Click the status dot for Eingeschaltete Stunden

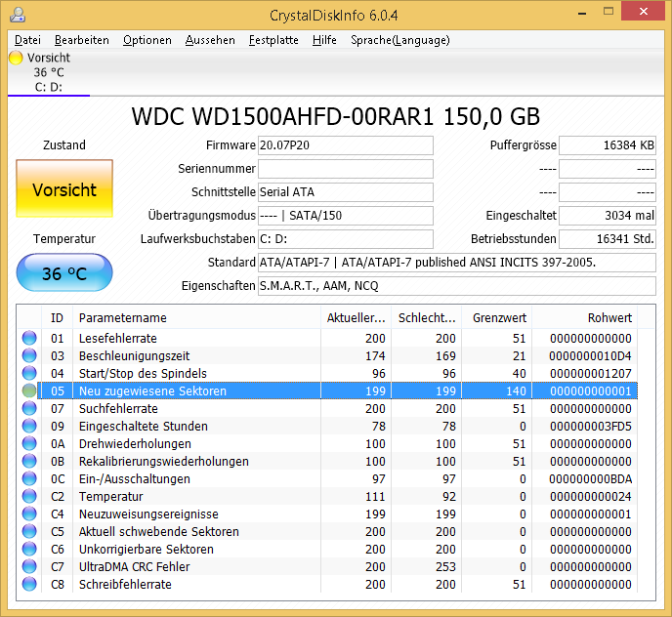[29, 426]
